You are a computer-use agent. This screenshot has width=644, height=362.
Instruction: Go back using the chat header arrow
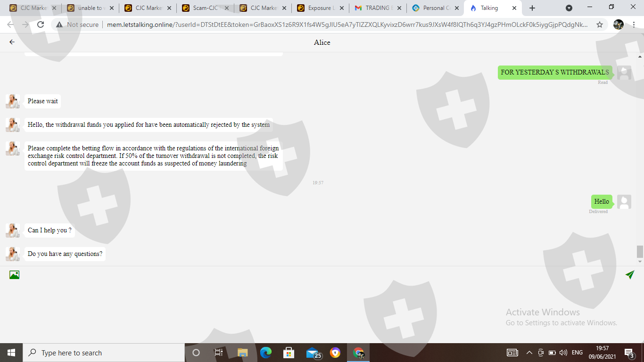(12, 42)
